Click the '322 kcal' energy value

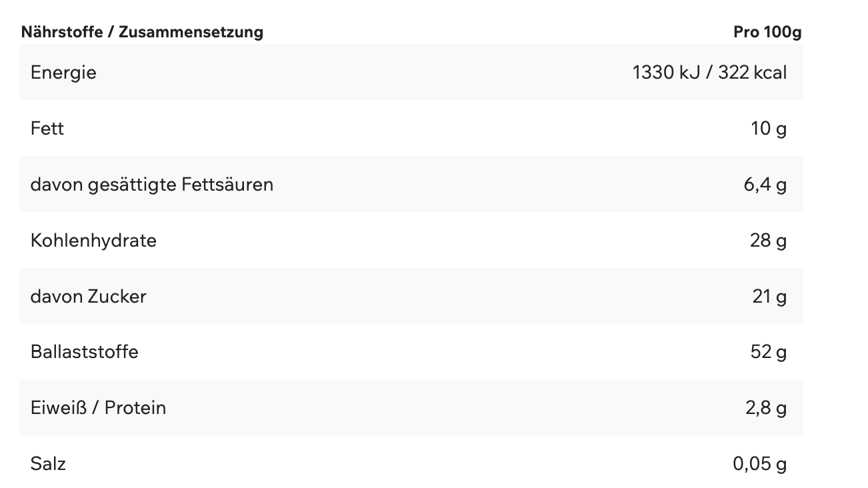click(754, 72)
